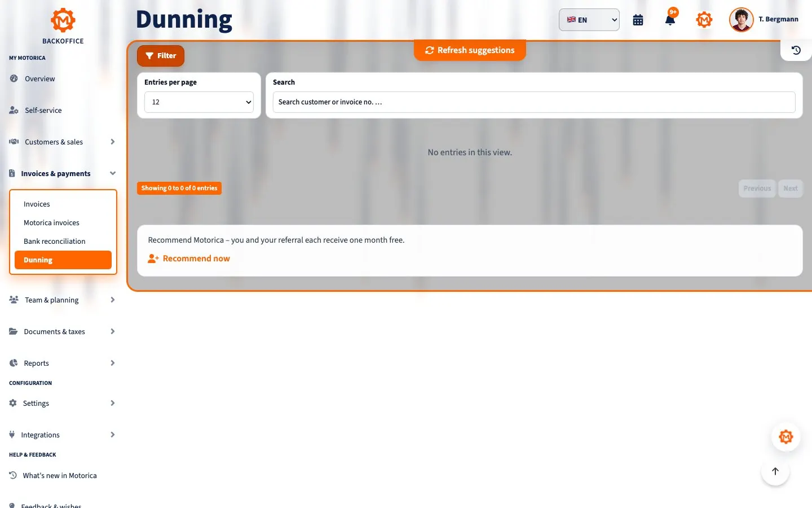The width and height of the screenshot is (812, 508).
Task: Open the Entries per page dropdown
Action: coord(199,102)
